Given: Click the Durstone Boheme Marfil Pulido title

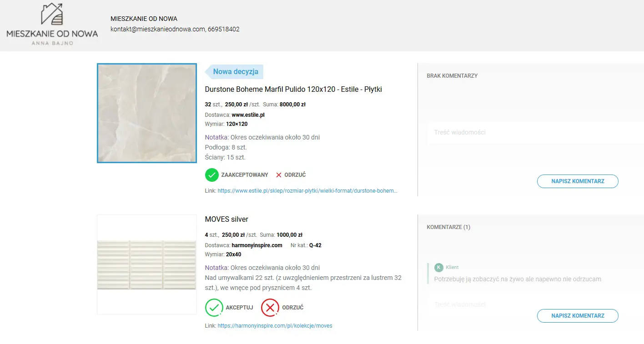Looking at the screenshot, I should pyautogui.click(x=293, y=90).
